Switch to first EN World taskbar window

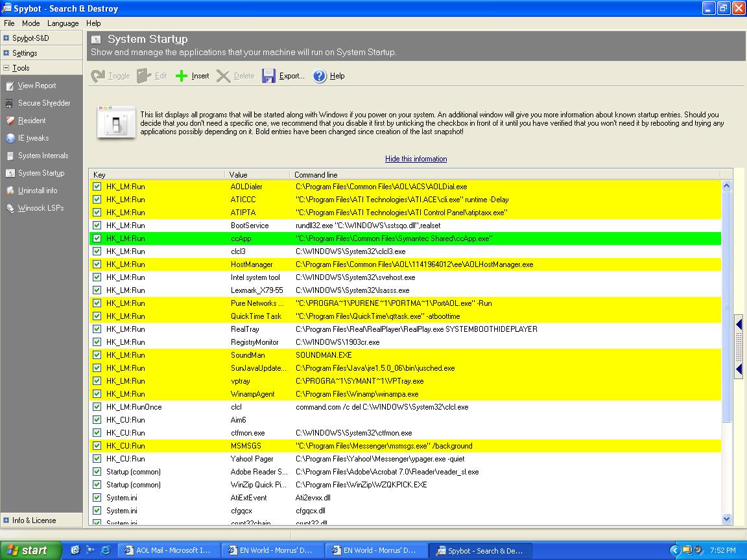[x=272, y=550]
